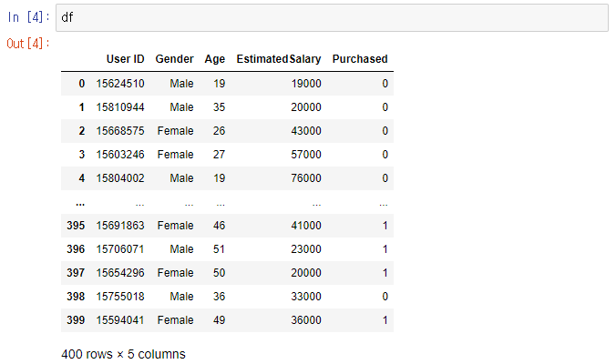Click User ID cell 15603246
The image size is (616, 364).
[120, 155]
